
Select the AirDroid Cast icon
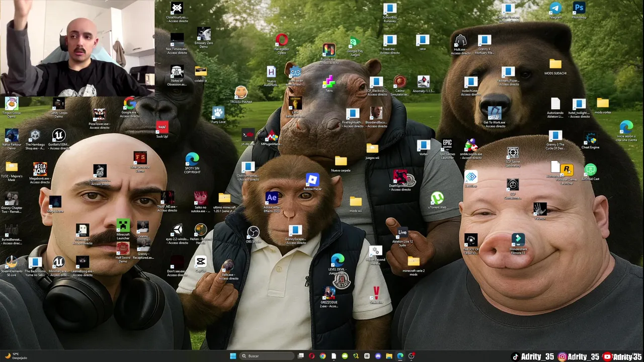(x=590, y=172)
